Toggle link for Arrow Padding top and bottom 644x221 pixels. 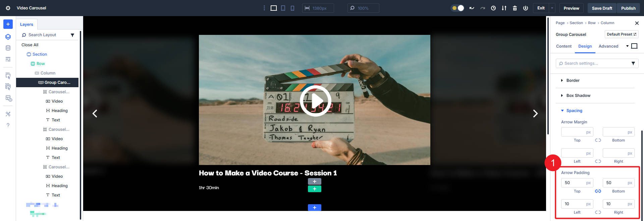pos(598,191)
